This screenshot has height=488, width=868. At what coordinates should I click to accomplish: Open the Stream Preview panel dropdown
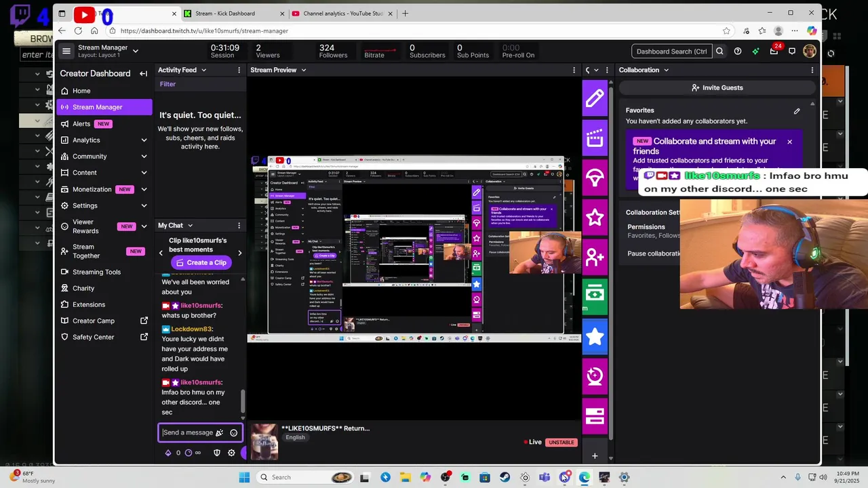click(303, 70)
